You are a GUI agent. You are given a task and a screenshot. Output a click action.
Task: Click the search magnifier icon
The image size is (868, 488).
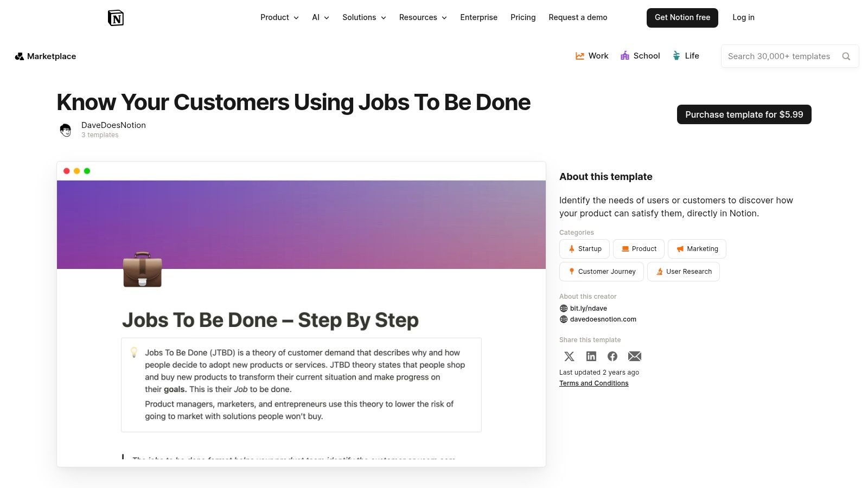[x=846, y=56]
